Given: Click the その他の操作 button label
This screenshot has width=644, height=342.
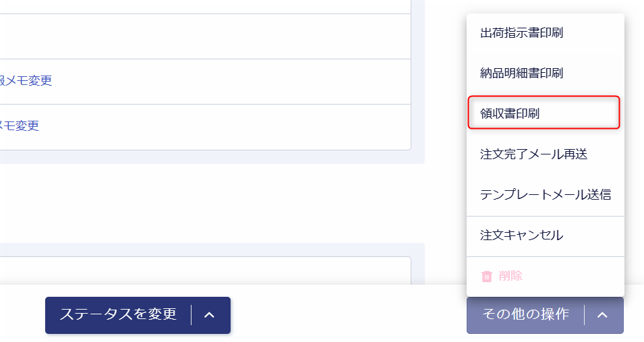Looking at the screenshot, I should tap(525, 315).
